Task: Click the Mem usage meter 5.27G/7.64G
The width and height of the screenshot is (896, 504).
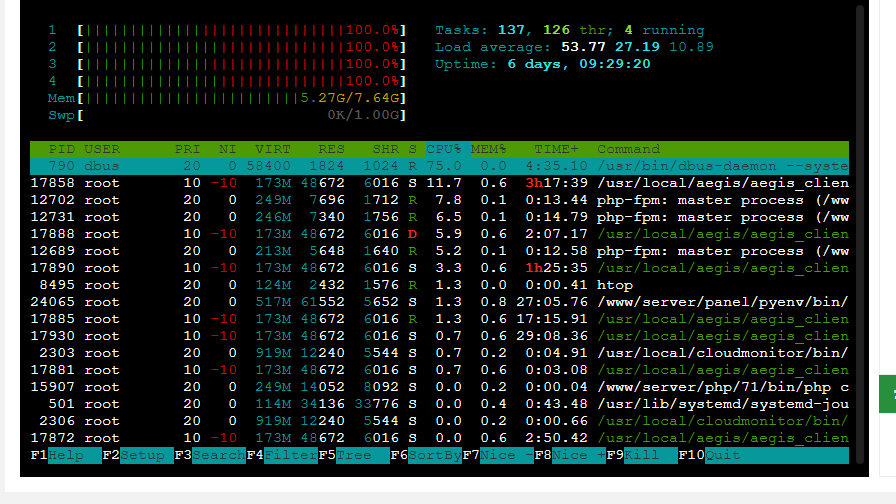Action: tap(242, 98)
